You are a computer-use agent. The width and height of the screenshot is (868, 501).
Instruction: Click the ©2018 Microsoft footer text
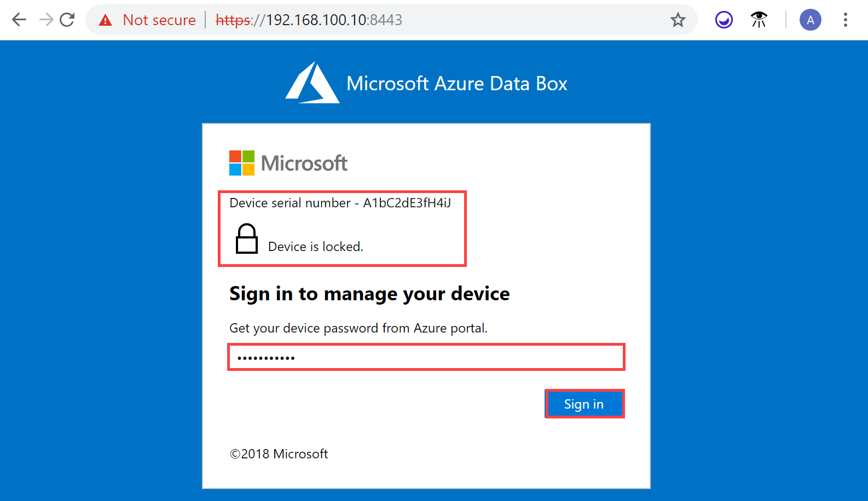pos(279,454)
